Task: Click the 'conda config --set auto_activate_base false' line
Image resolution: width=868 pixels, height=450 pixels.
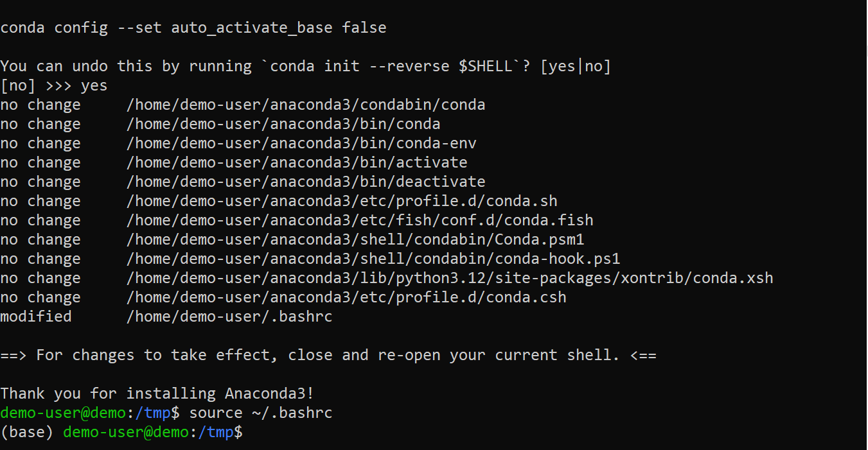Action: pyautogui.click(x=193, y=28)
